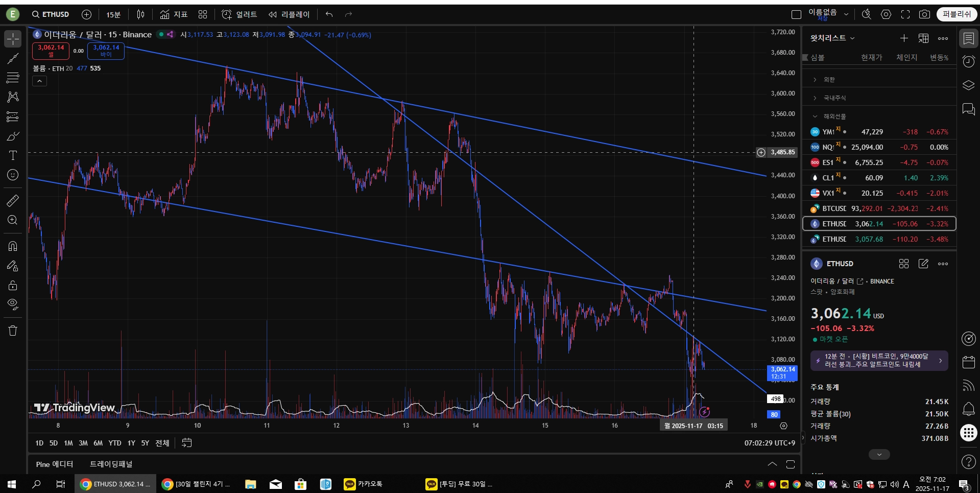This screenshot has width=980, height=493.
Task: Open the text annotation tool
Action: tap(13, 155)
